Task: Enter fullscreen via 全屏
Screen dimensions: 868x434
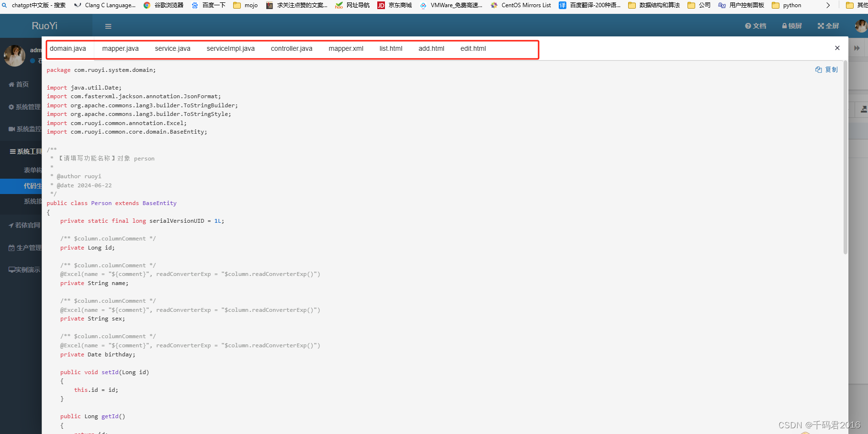Action: coord(828,26)
